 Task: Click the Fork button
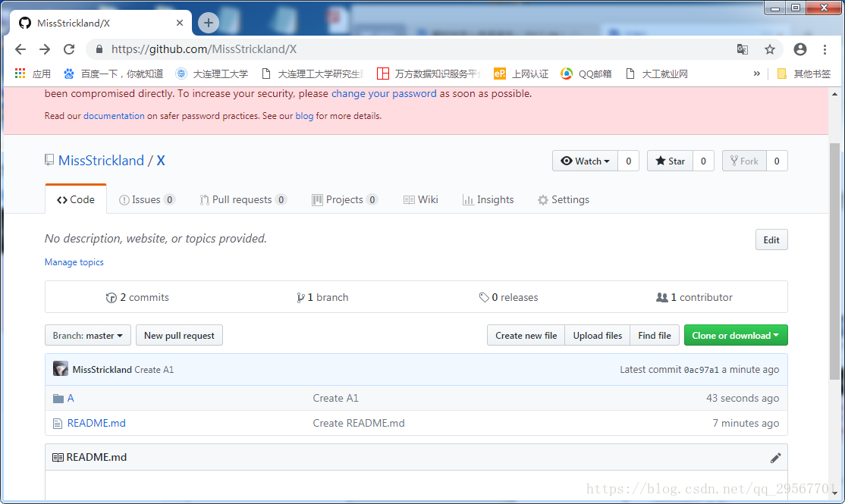pos(744,161)
